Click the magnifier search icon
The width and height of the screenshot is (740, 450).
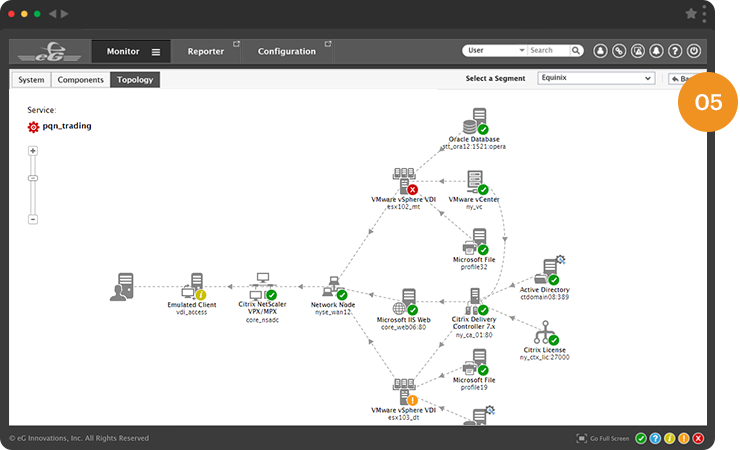click(576, 50)
